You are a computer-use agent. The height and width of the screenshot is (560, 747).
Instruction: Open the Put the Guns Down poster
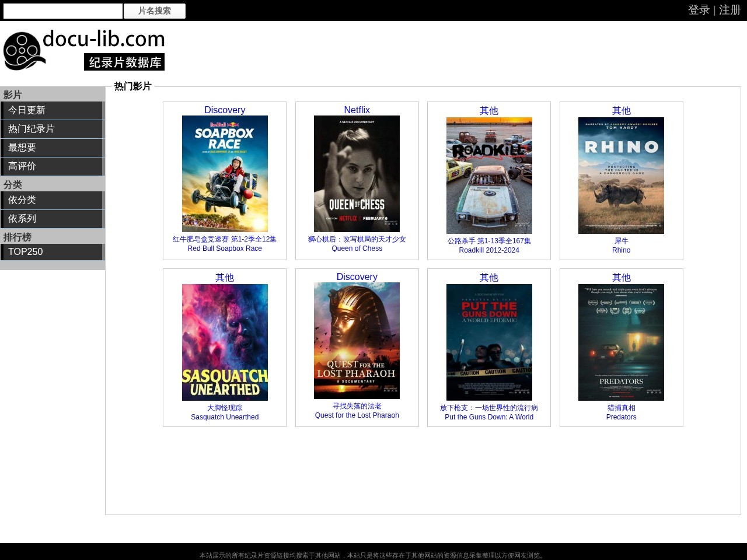pos(489,342)
